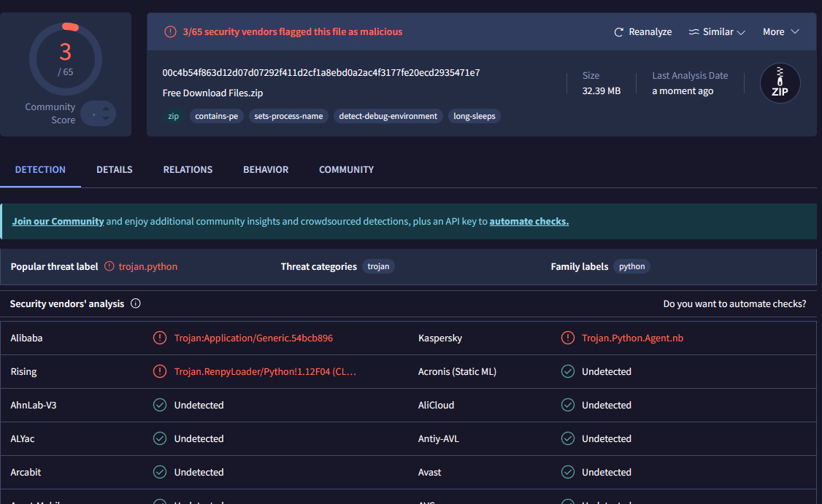
Task: Upvote the community score
Action: point(106,109)
